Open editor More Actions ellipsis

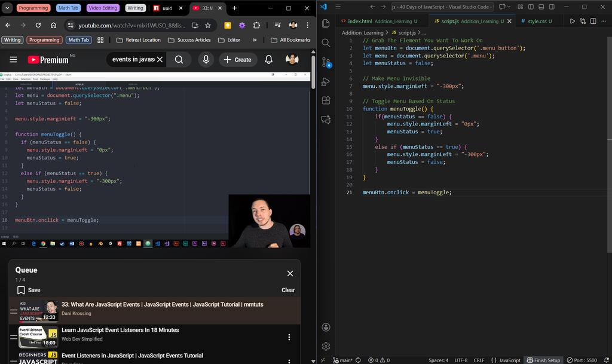coord(604,21)
